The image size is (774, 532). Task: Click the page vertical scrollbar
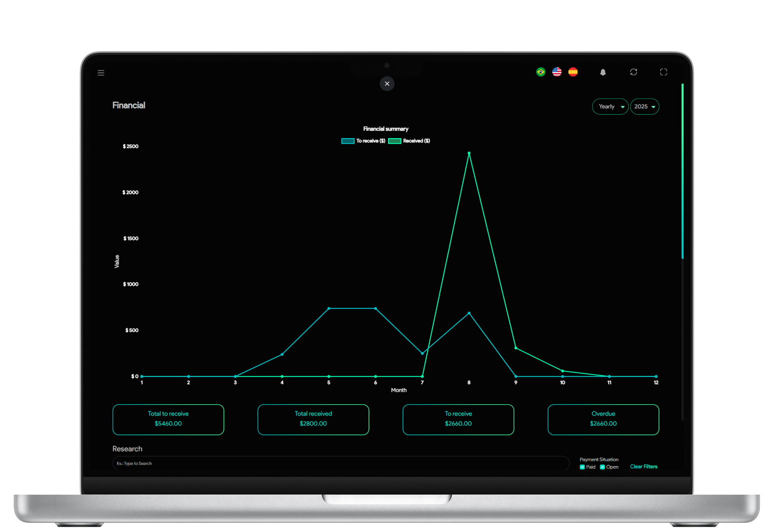click(683, 171)
